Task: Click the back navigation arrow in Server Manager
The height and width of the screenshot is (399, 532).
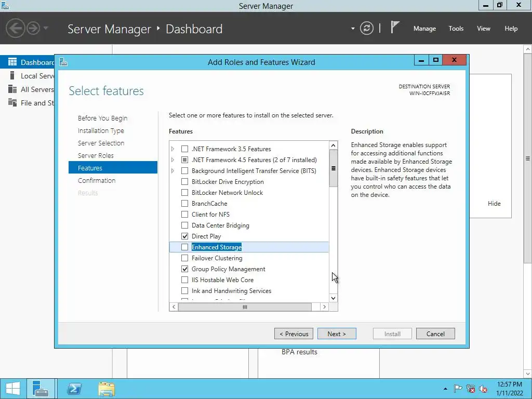Action: [x=15, y=28]
